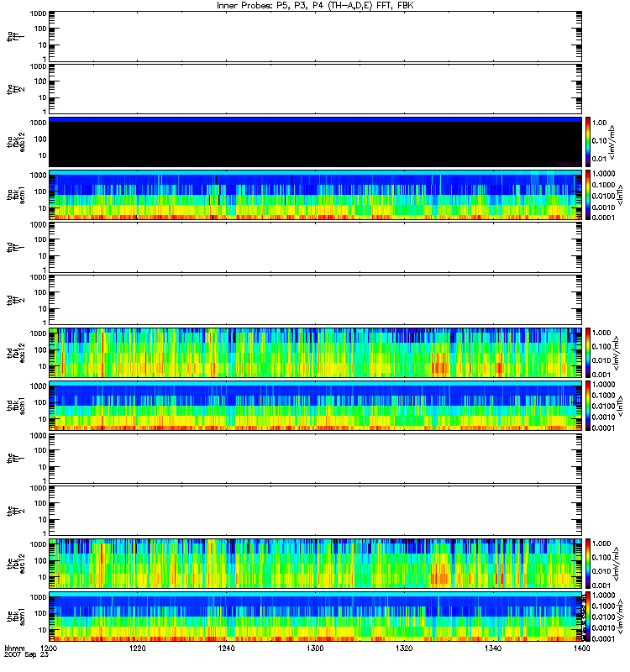Click the 0.0001 value on tha scm1 colorbar
Viewport: 630px width, 672px height.
pos(603,218)
